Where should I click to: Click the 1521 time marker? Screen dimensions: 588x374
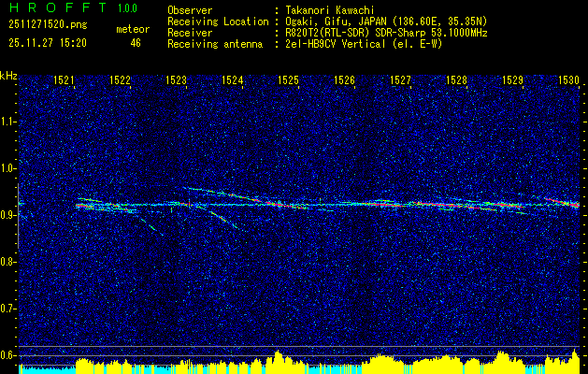click(x=64, y=79)
